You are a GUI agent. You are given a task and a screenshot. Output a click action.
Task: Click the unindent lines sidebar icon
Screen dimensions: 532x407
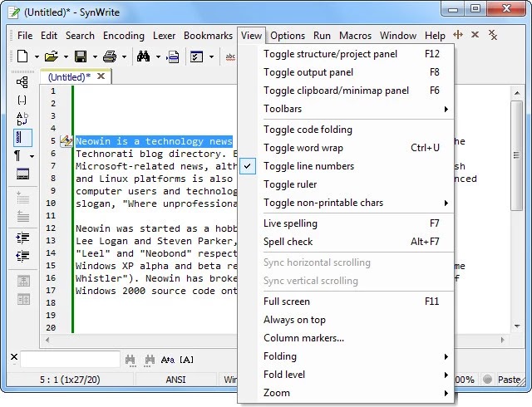(22, 256)
